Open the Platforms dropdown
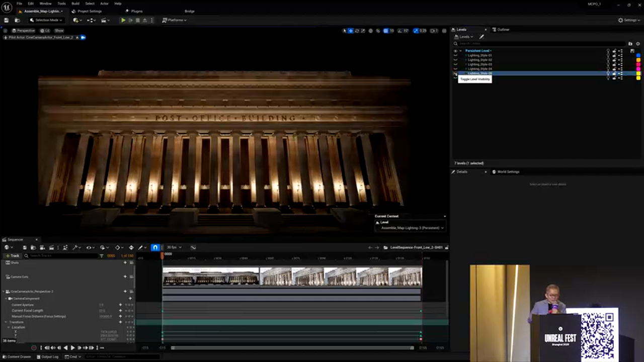The height and width of the screenshot is (362, 644). click(x=174, y=20)
